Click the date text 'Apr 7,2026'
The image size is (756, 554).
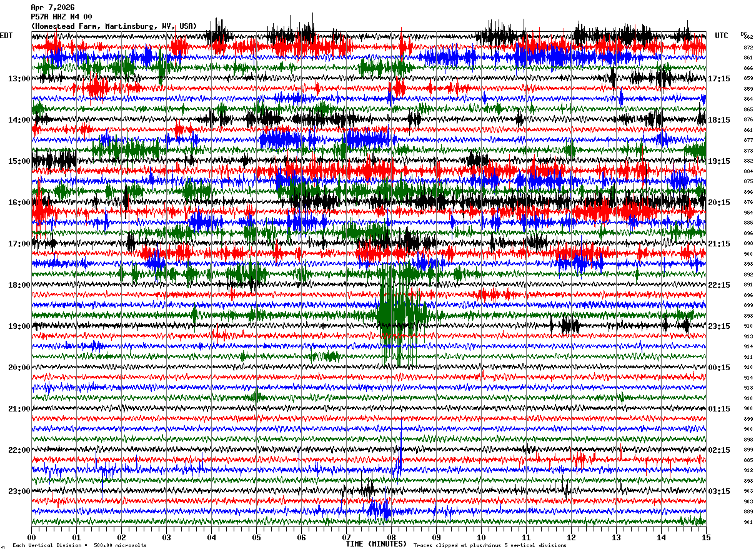pyautogui.click(x=52, y=8)
